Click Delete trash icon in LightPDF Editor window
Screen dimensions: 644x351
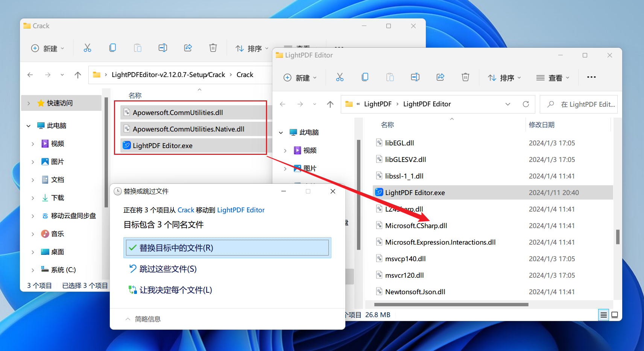(x=465, y=77)
